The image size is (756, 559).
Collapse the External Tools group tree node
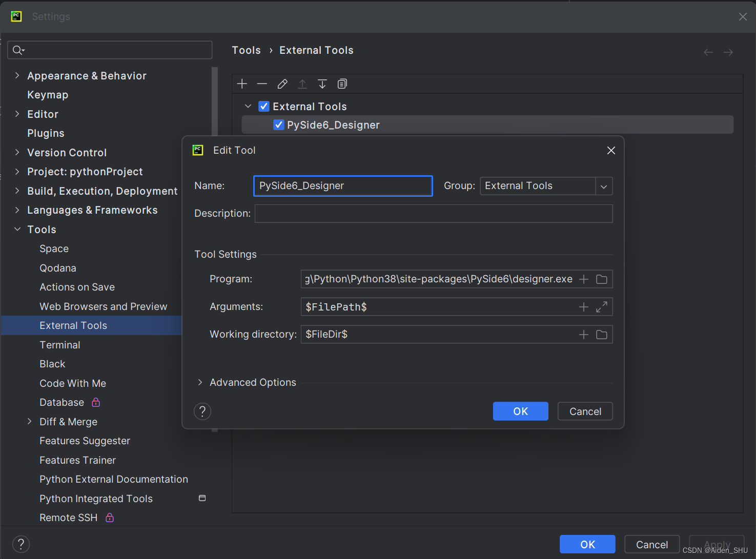click(x=248, y=106)
